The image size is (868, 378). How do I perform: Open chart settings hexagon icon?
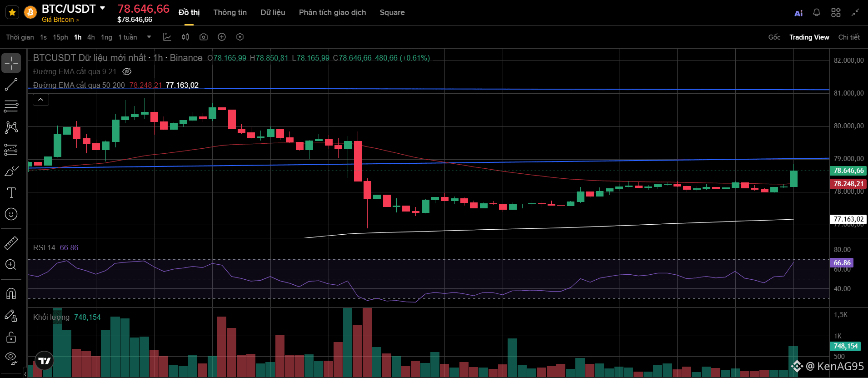point(240,37)
